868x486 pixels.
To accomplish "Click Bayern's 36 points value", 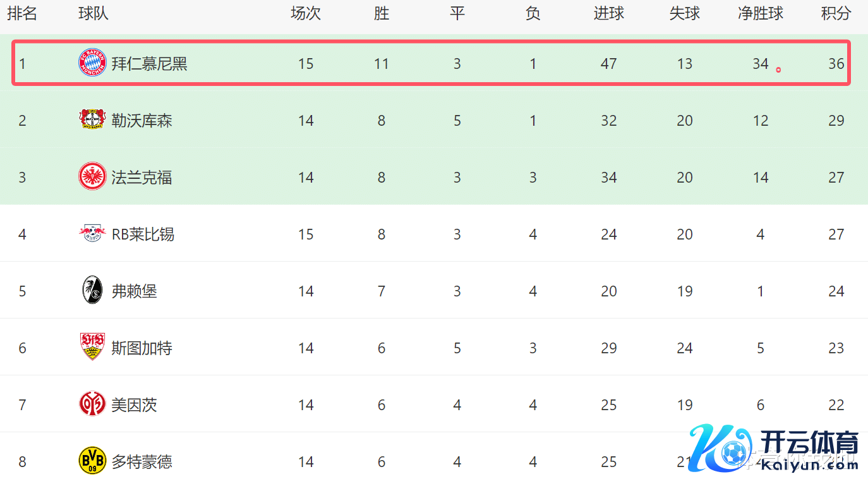I will click(836, 64).
